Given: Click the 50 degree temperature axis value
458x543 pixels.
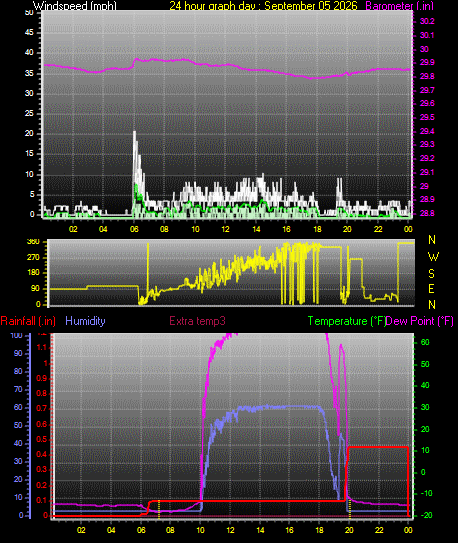Looking at the screenshot, I should [425, 364].
